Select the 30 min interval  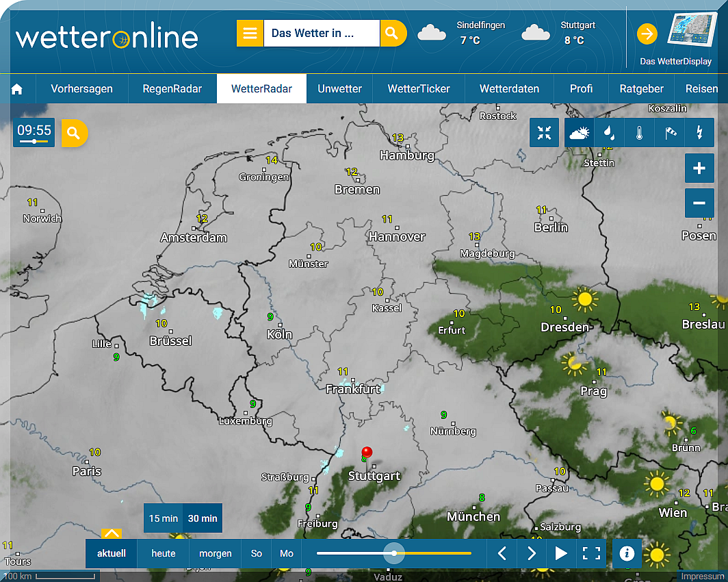click(x=203, y=518)
